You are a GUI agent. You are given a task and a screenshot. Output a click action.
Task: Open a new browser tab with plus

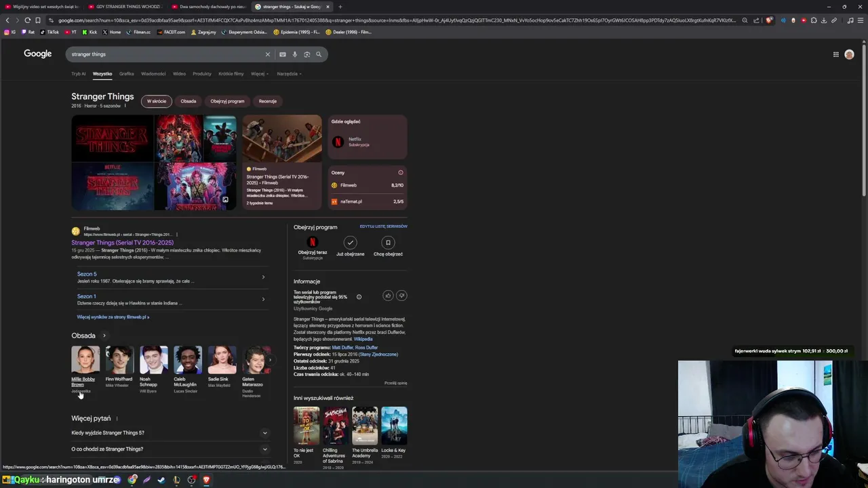pyautogui.click(x=340, y=7)
